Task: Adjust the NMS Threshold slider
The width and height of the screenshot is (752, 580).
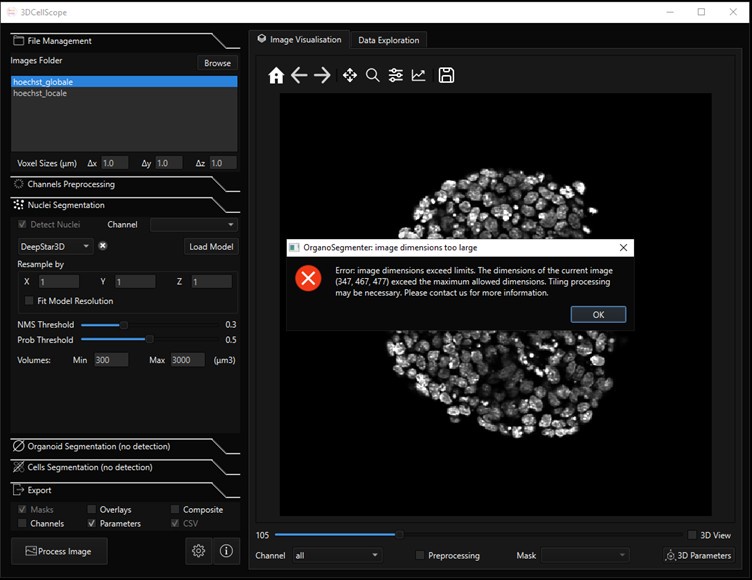Action: click(x=124, y=324)
